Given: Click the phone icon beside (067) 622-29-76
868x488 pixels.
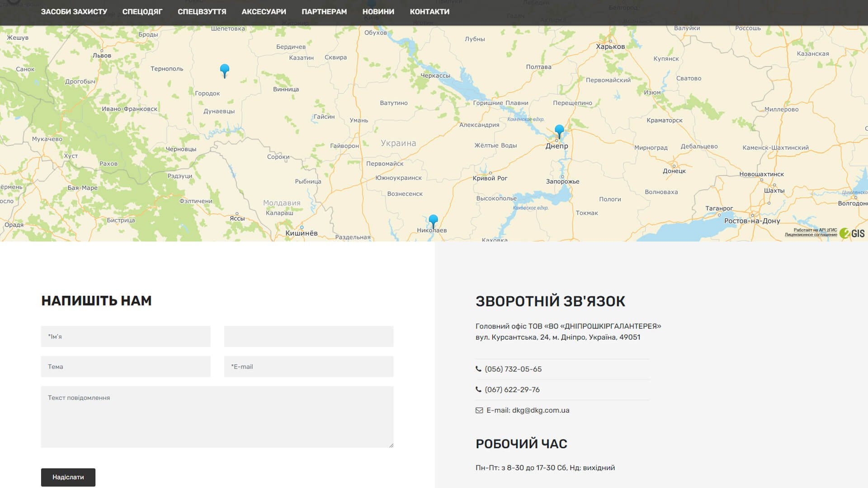Looking at the screenshot, I should (x=478, y=389).
